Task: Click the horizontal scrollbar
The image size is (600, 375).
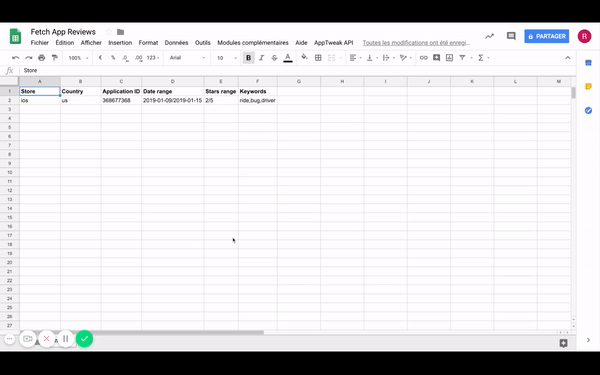Action: click(142, 333)
